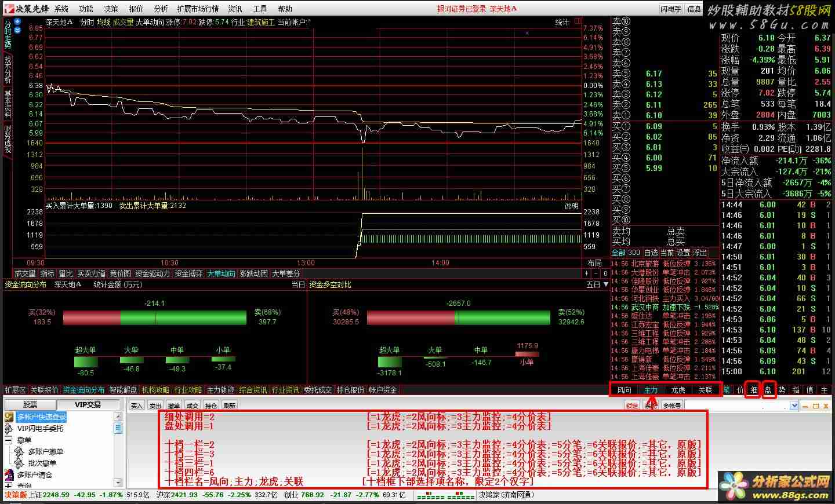Image resolution: width=835 pixels, height=504 pixels.
Task: Click the connection signal indicator in status bar
Action: (445, 495)
